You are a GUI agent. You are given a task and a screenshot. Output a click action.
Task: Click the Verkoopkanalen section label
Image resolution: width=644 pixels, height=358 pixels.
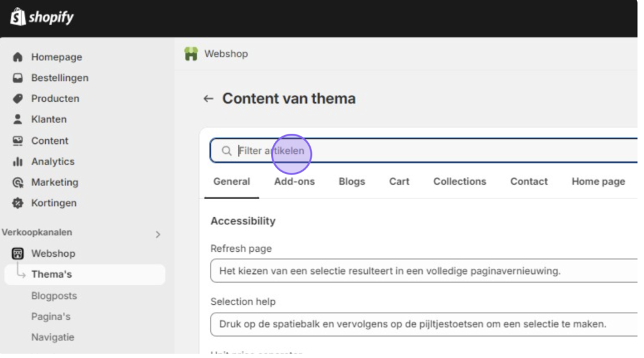tap(36, 232)
